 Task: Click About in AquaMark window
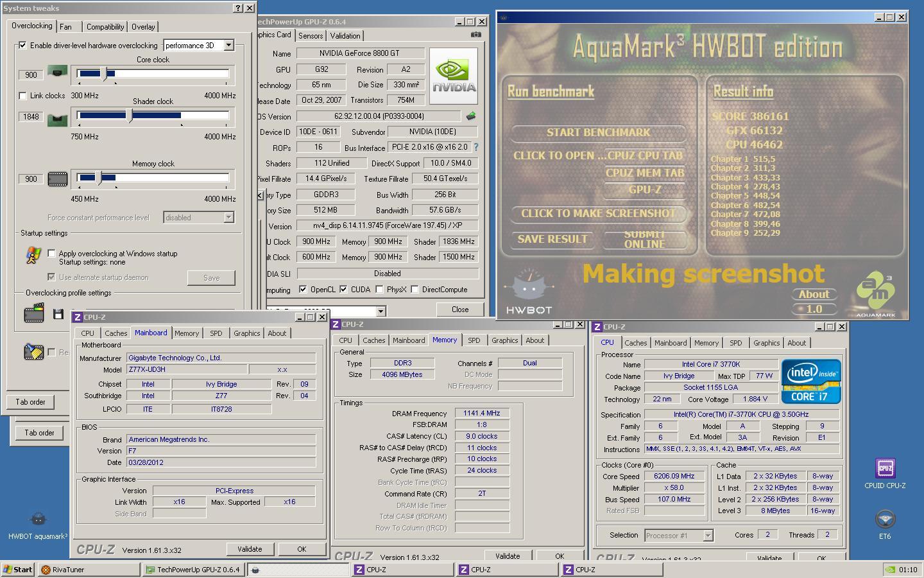814,294
